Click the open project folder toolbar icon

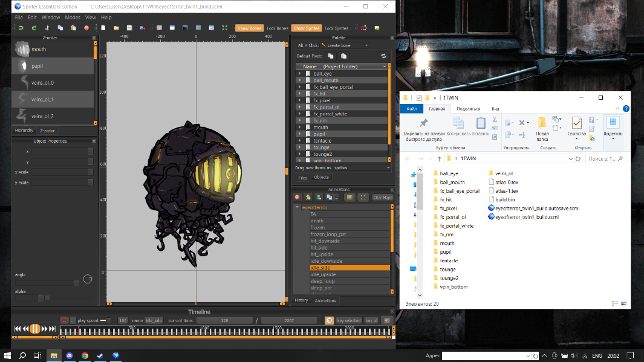point(115,28)
